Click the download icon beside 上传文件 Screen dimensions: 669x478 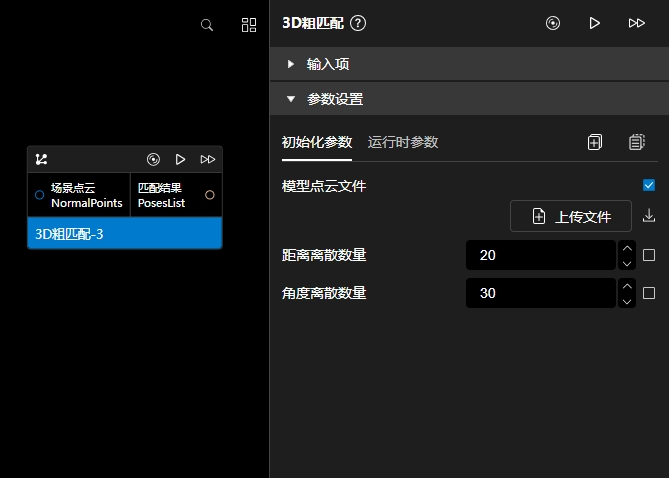pos(649,216)
